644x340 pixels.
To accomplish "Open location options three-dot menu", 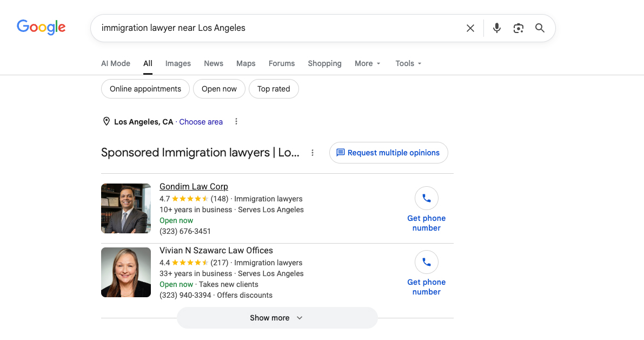I will click(x=236, y=121).
